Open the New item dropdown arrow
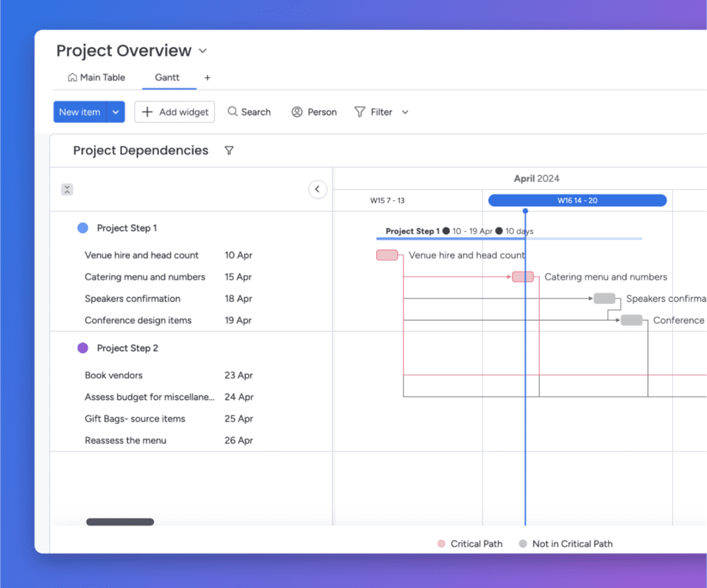The width and height of the screenshot is (707, 588). point(116,112)
